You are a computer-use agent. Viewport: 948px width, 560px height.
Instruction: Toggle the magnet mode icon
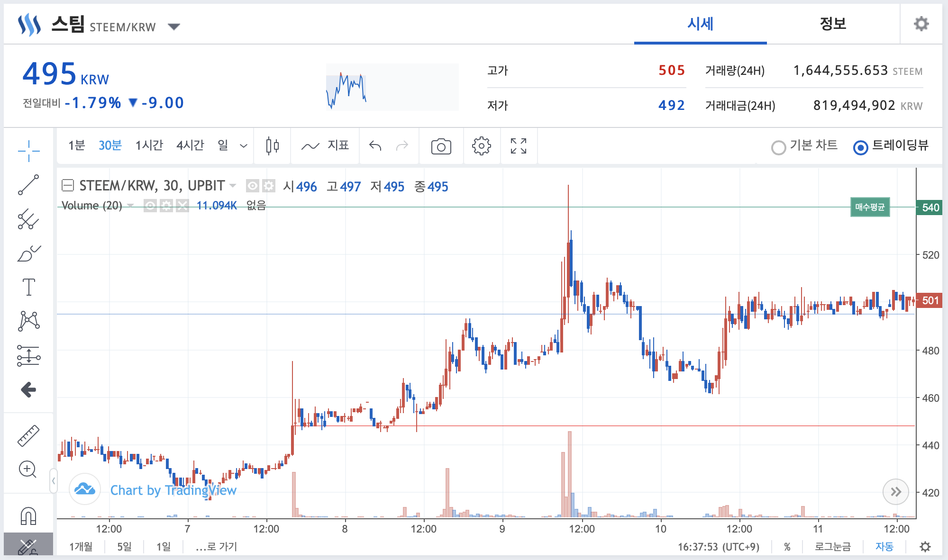pyautogui.click(x=28, y=515)
